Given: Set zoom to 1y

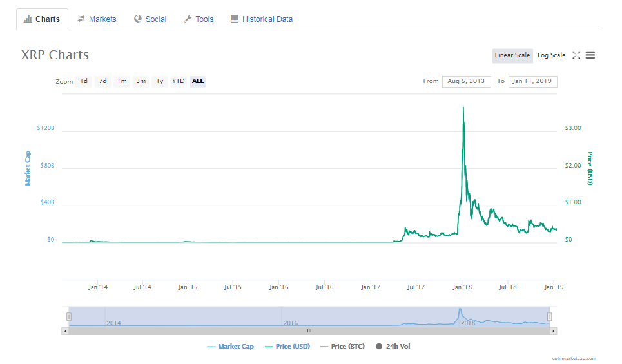Looking at the screenshot, I should [x=159, y=81].
